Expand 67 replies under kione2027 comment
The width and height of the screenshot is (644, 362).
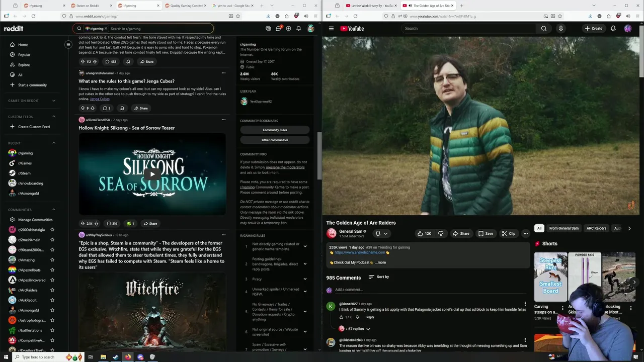[358, 329]
